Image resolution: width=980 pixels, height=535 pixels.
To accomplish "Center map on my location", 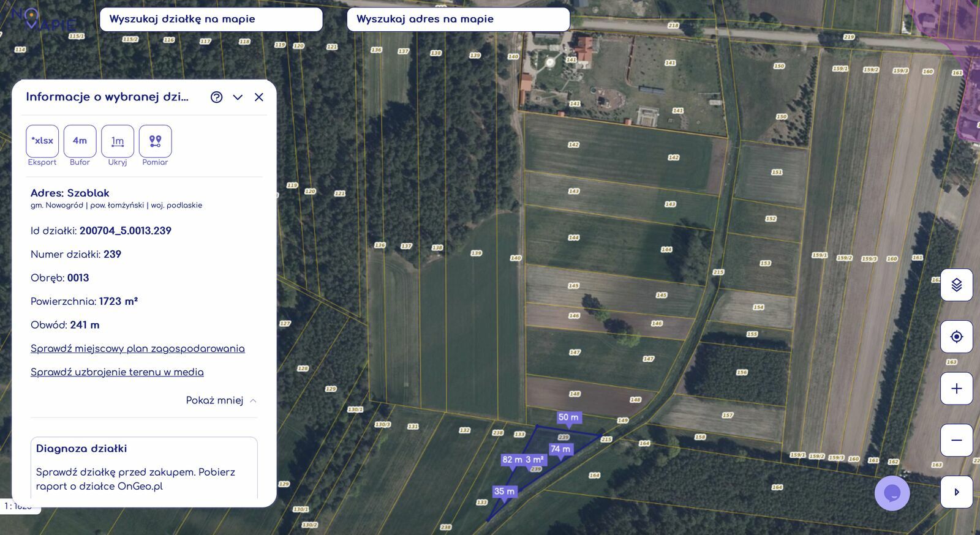I will coord(956,337).
